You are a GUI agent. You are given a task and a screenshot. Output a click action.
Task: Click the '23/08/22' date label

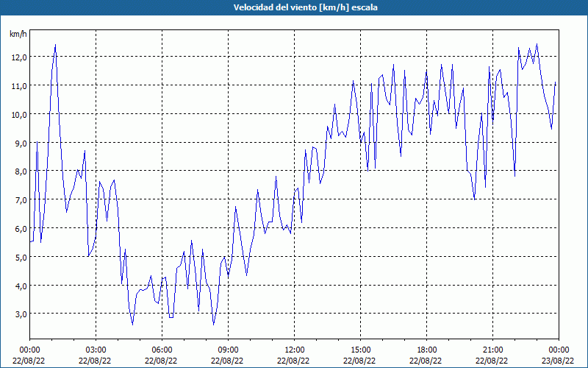point(558,361)
